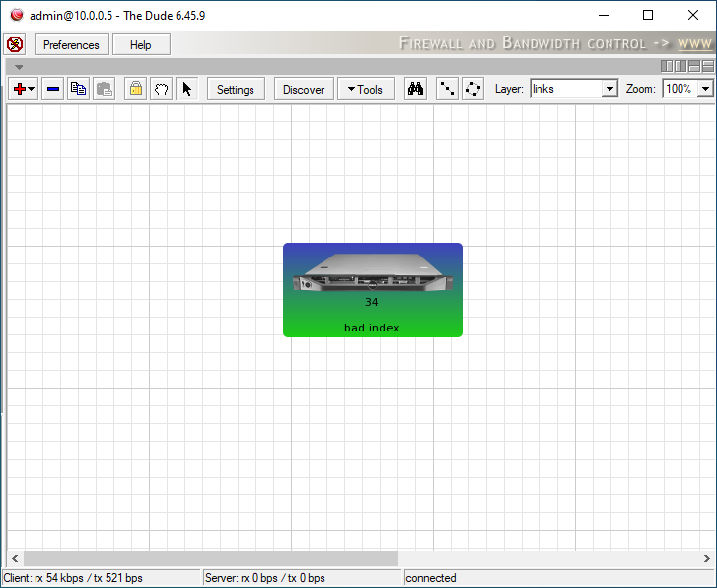The height and width of the screenshot is (588, 717).
Task: Select the arrow pointer tool
Action: (x=186, y=89)
